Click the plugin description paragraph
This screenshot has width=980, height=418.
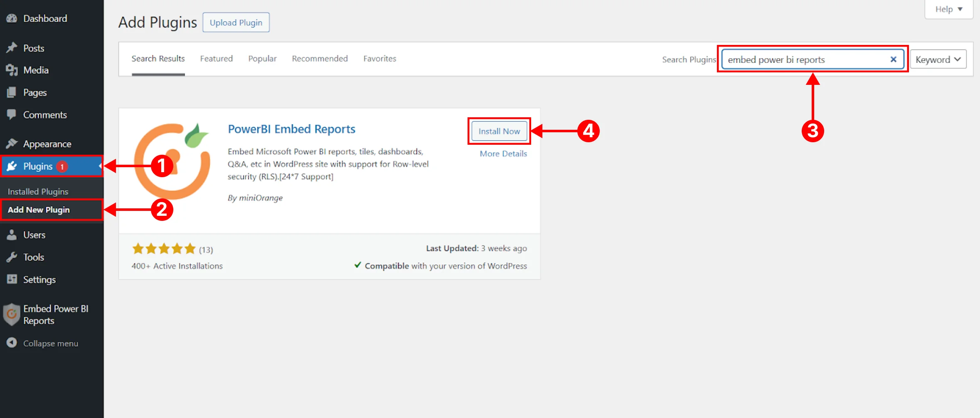[328, 164]
